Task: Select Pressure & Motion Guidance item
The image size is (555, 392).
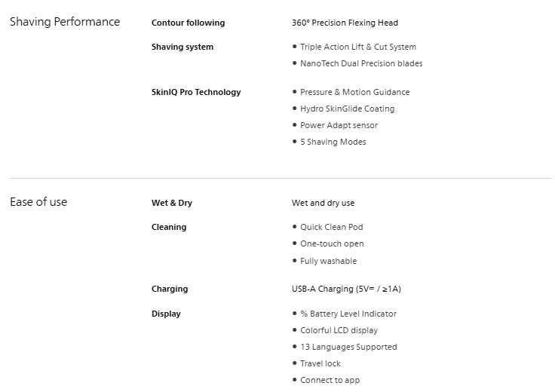Action: pyautogui.click(x=354, y=92)
